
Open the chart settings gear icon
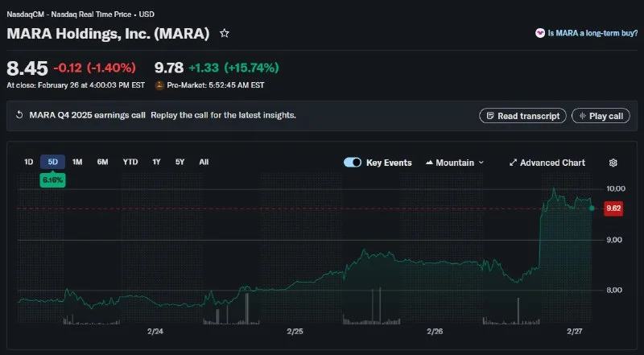(613, 163)
